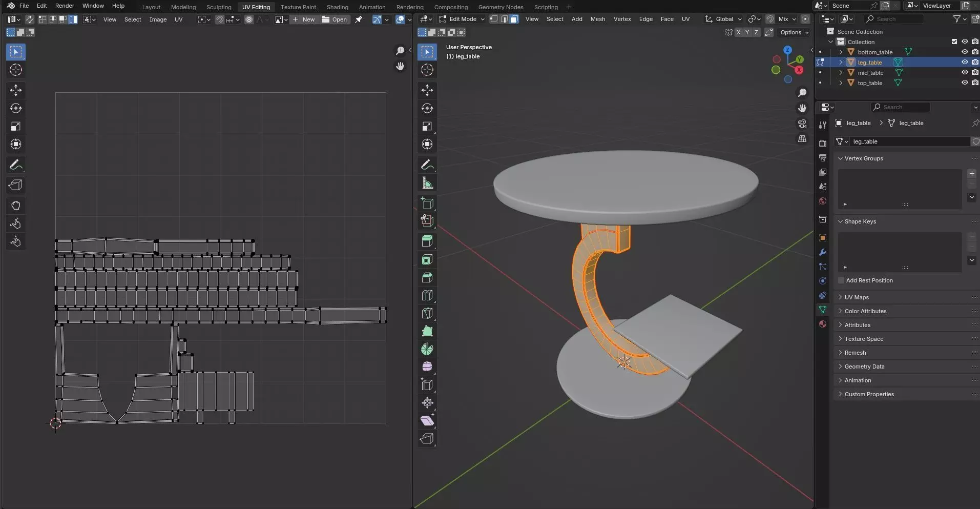980x509 pixels.
Task: Open the Edit Mode dropdown
Action: (x=462, y=19)
